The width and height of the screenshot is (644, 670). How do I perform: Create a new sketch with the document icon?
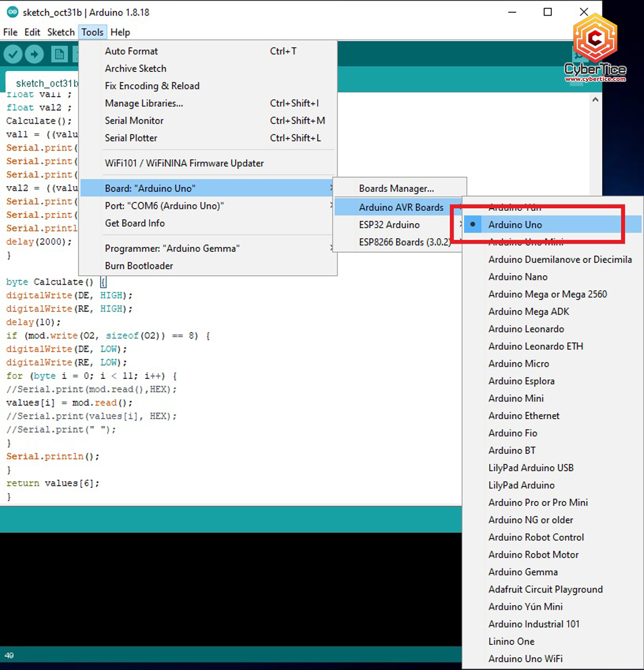[x=58, y=54]
